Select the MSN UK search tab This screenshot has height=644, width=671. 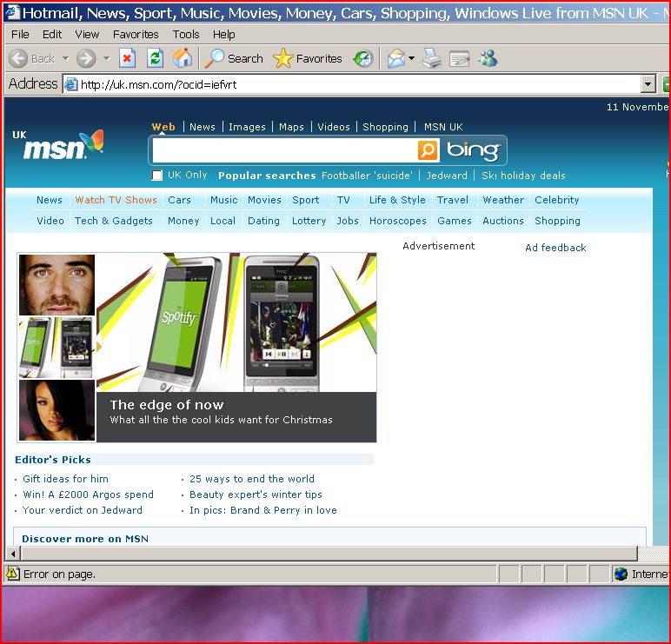point(443,127)
